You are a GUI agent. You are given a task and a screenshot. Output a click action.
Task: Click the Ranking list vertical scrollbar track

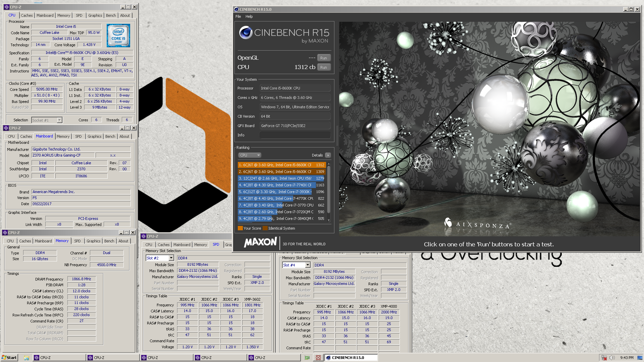[x=329, y=192]
